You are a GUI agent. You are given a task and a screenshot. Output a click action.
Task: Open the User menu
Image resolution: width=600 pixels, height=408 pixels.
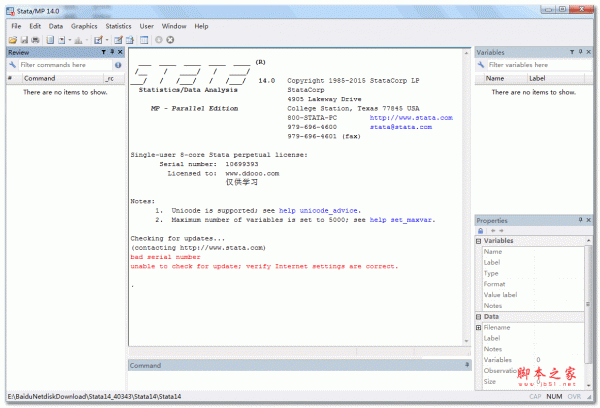point(147,26)
